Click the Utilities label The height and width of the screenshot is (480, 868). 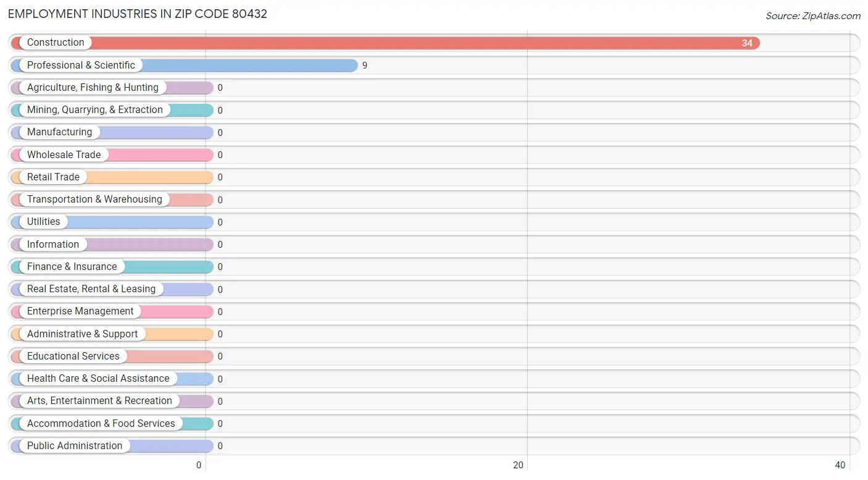coord(44,222)
